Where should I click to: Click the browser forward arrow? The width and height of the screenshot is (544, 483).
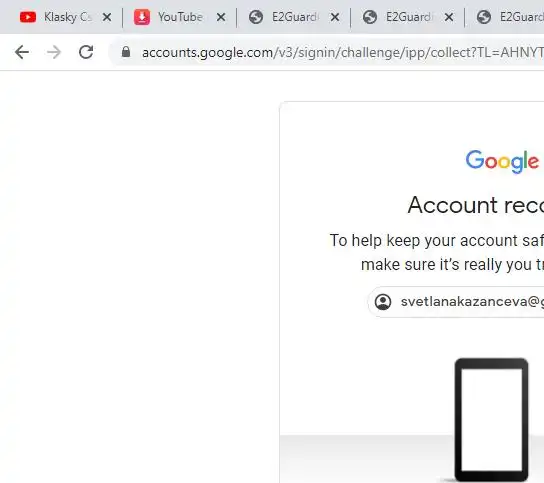click(x=54, y=52)
